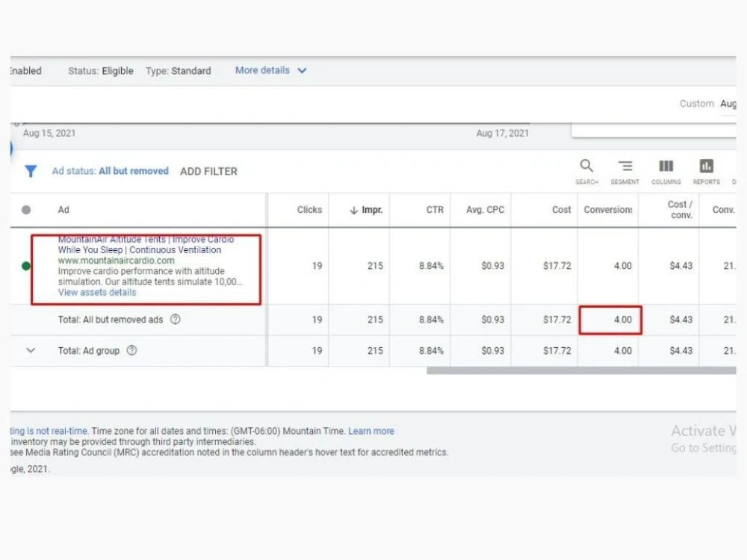Open View assets details link
Screen dimensions: 747x560
tap(97, 293)
